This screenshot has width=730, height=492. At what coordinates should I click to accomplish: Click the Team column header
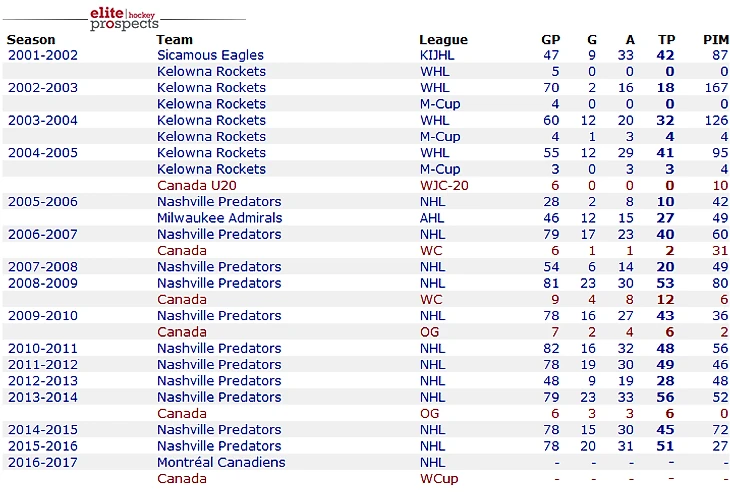175,40
